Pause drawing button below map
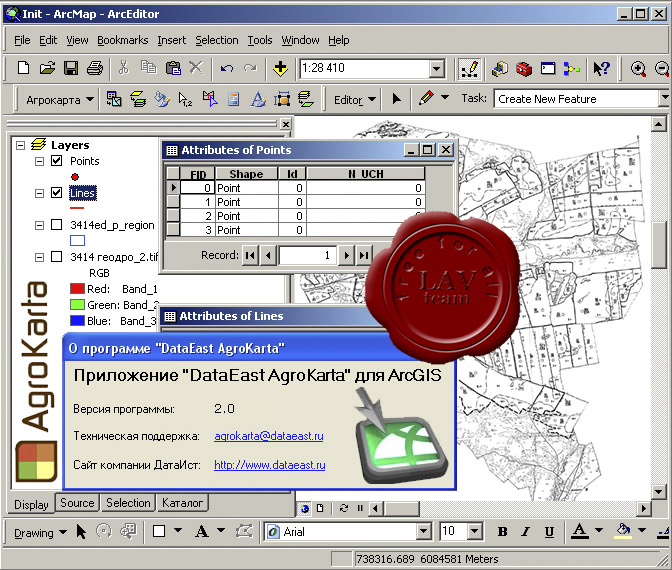Viewport: 672px width, 570px height. coord(360,508)
